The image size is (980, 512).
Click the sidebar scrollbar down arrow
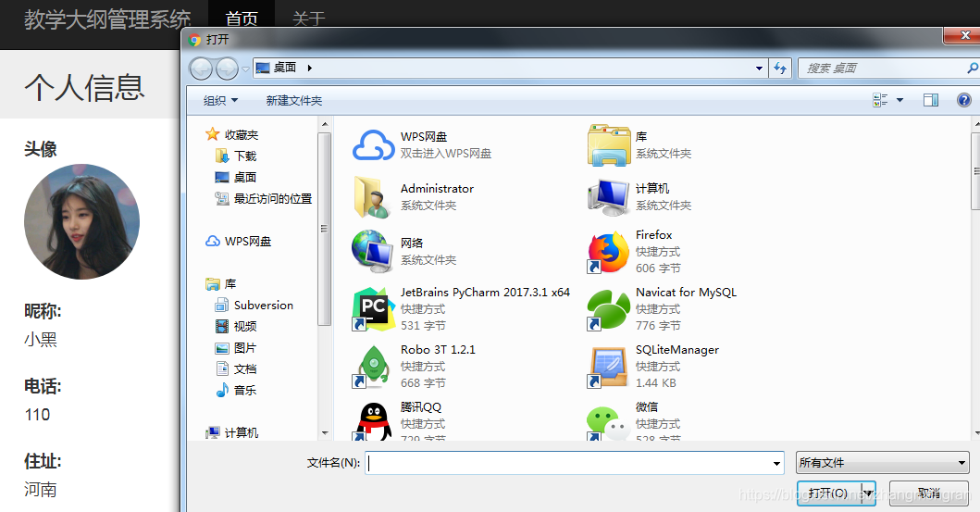(x=325, y=432)
